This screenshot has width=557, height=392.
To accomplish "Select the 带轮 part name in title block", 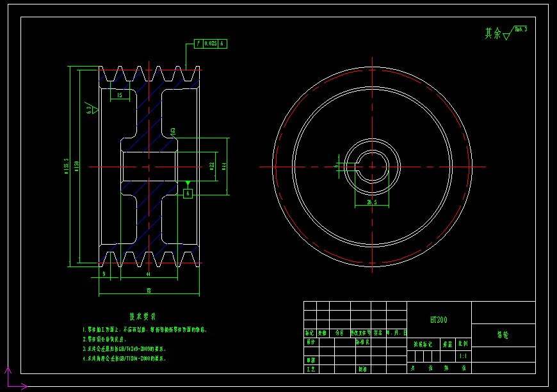I will [503, 335].
